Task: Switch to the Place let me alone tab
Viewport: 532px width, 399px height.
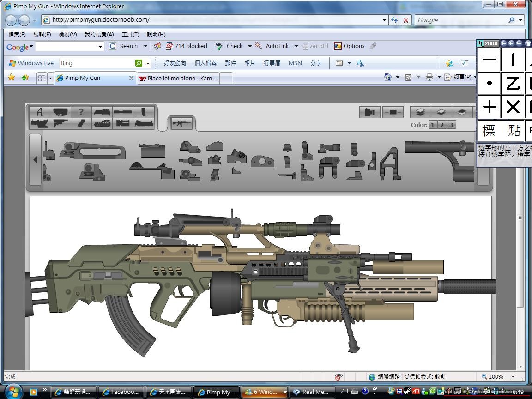Action: [x=178, y=78]
